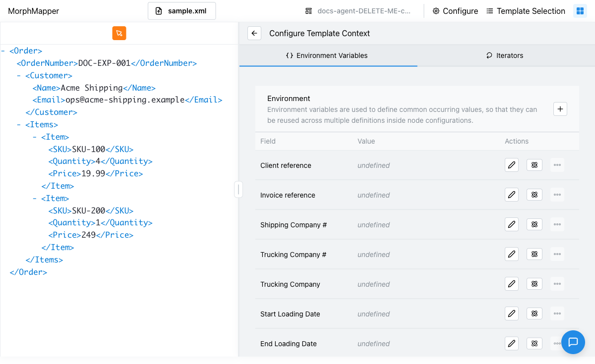Click the Start Loading Date field name
This screenshot has width=595, height=364.
coord(290,314)
